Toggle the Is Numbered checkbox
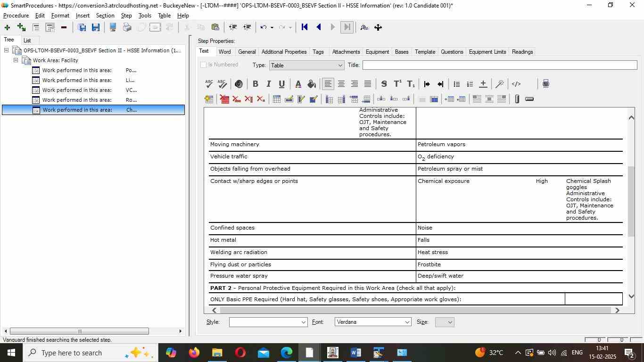Image resolution: width=644 pixels, height=362 pixels. coord(204,65)
